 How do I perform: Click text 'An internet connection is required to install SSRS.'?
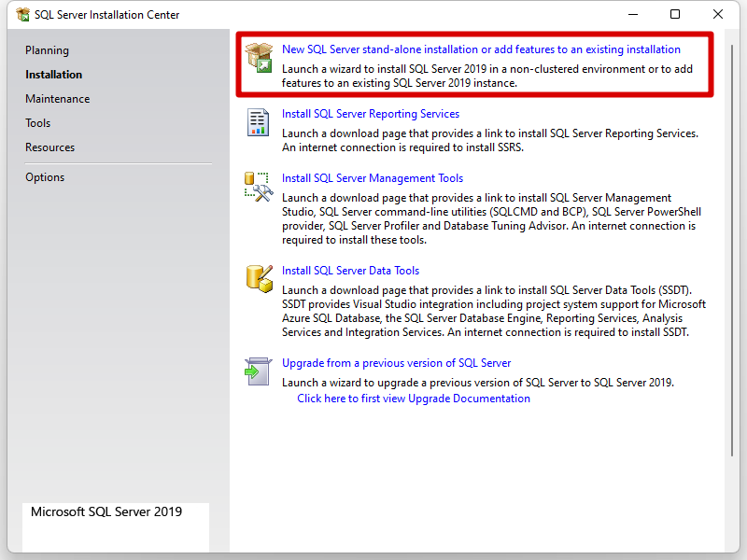tap(403, 147)
